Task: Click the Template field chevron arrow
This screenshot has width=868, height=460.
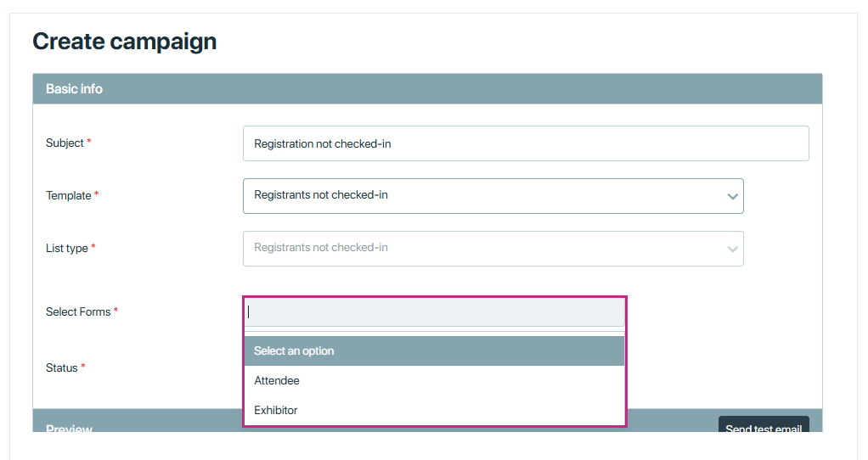Action: (x=732, y=196)
